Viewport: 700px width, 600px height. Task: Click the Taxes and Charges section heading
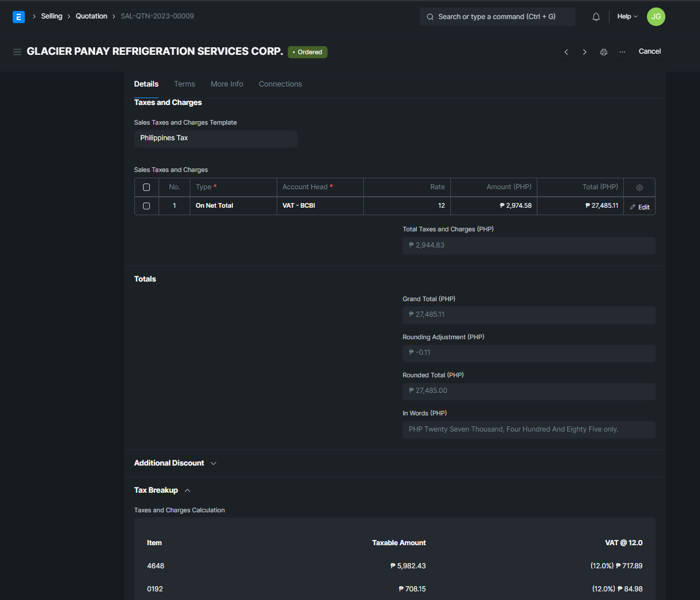point(168,103)
